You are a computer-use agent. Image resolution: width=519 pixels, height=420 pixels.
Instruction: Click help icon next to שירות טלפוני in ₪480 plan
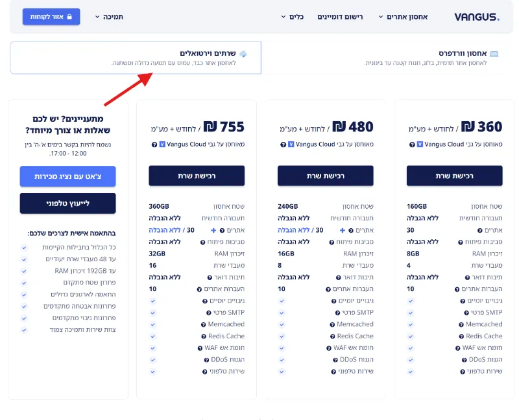coord(333,372)
